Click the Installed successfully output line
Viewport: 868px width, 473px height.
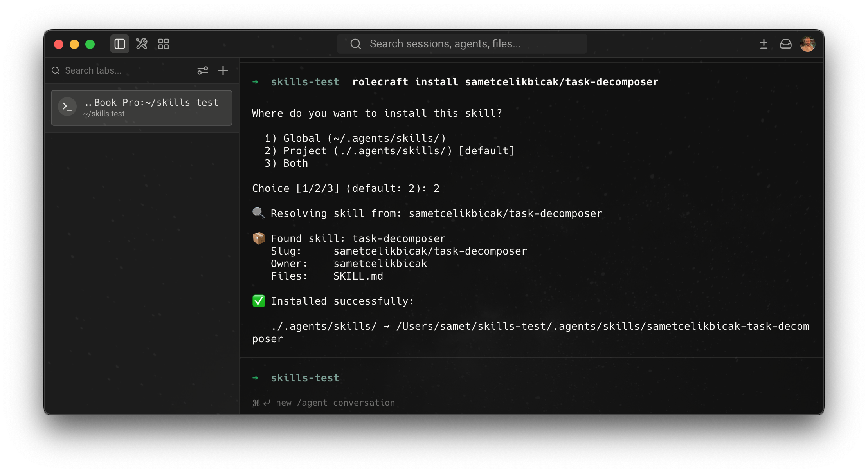(x=333, y=301)
